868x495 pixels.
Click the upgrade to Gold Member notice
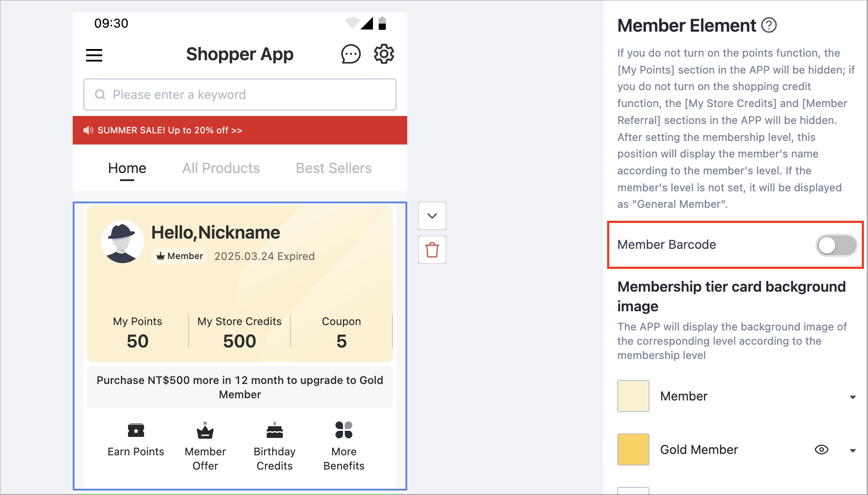click(x=240, y=387)
